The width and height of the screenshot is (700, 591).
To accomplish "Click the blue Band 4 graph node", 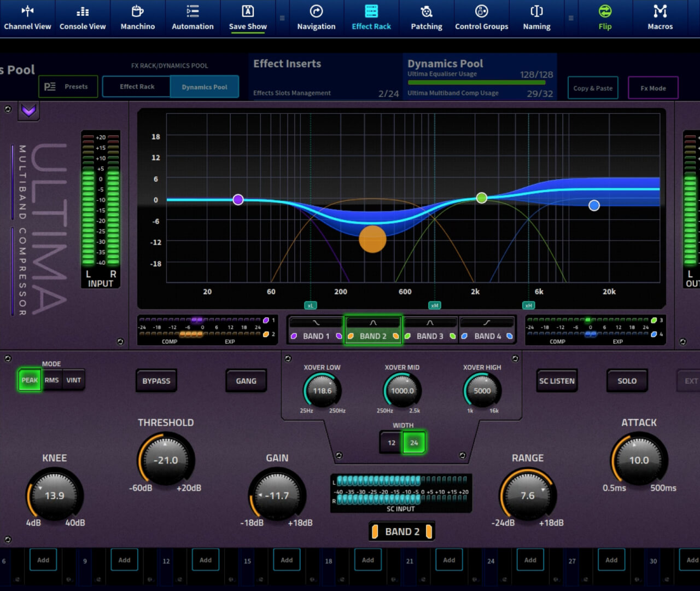I will point(594,205).
